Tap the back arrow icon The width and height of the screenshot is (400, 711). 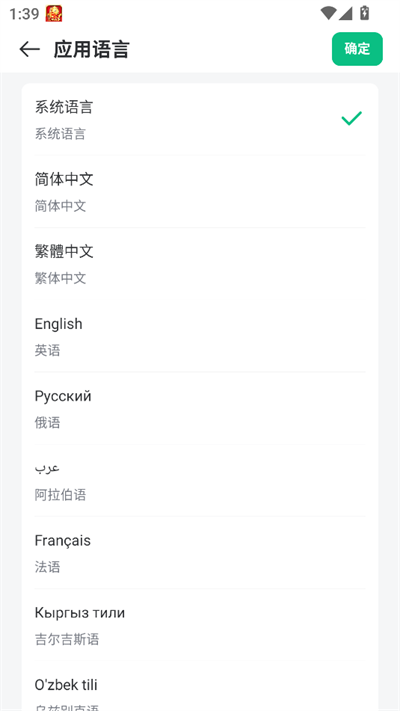pyautogui.click(x=30, y=49)
